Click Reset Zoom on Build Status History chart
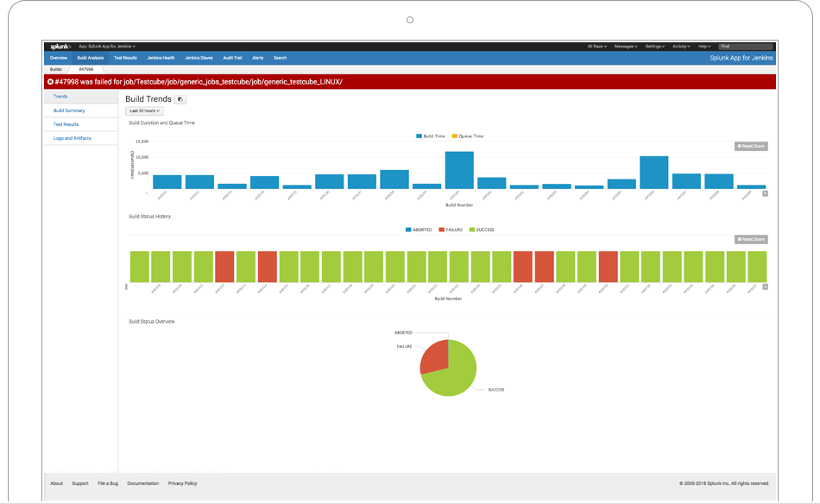 click(x=751, y=239)
